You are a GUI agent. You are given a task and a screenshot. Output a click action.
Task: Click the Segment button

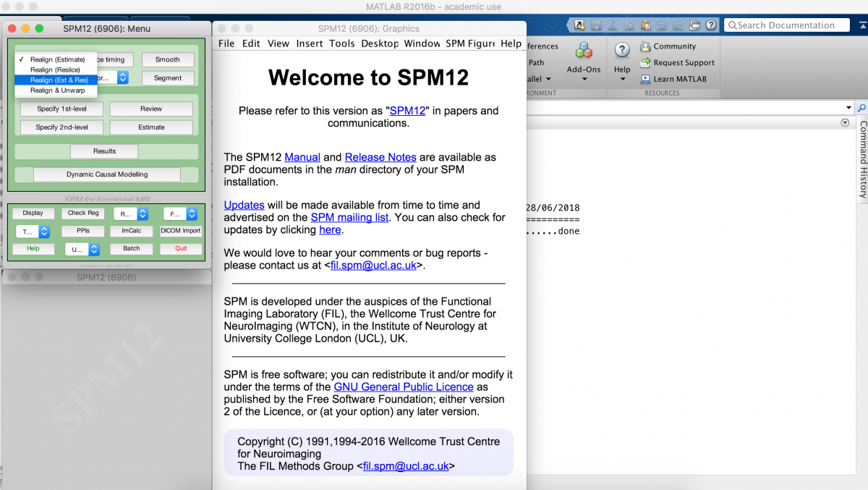[168, 78]
